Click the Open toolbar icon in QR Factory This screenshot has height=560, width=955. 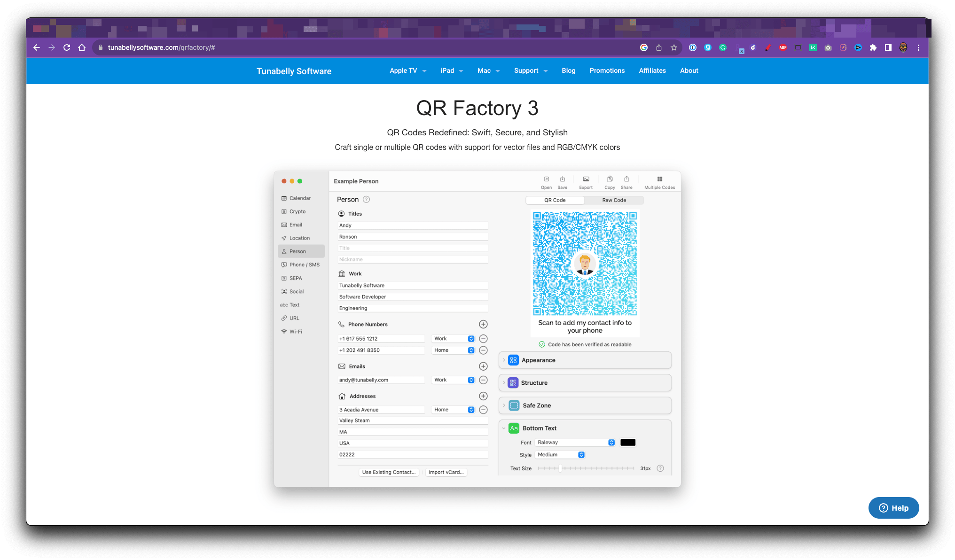(x=546, y=182)
